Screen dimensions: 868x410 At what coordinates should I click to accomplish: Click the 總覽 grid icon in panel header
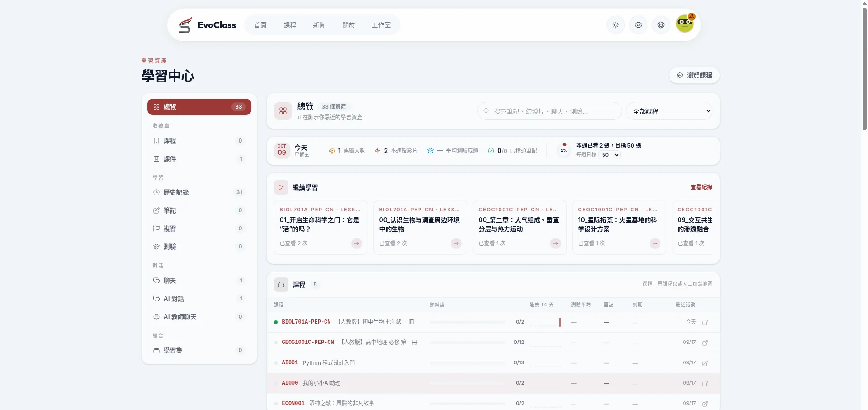[x=283, y=111]
